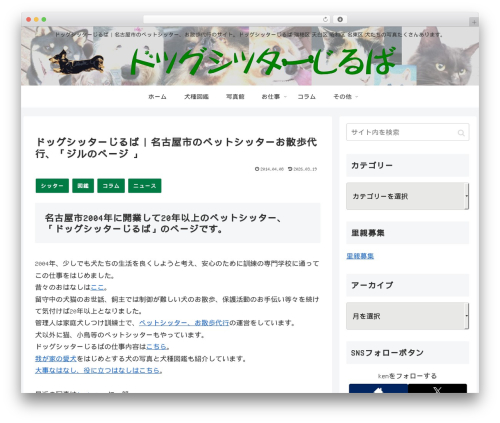The width and height of the screenshot is (500, 423).
Task: Open a new tab with plus button
Action: coord(474,22)
